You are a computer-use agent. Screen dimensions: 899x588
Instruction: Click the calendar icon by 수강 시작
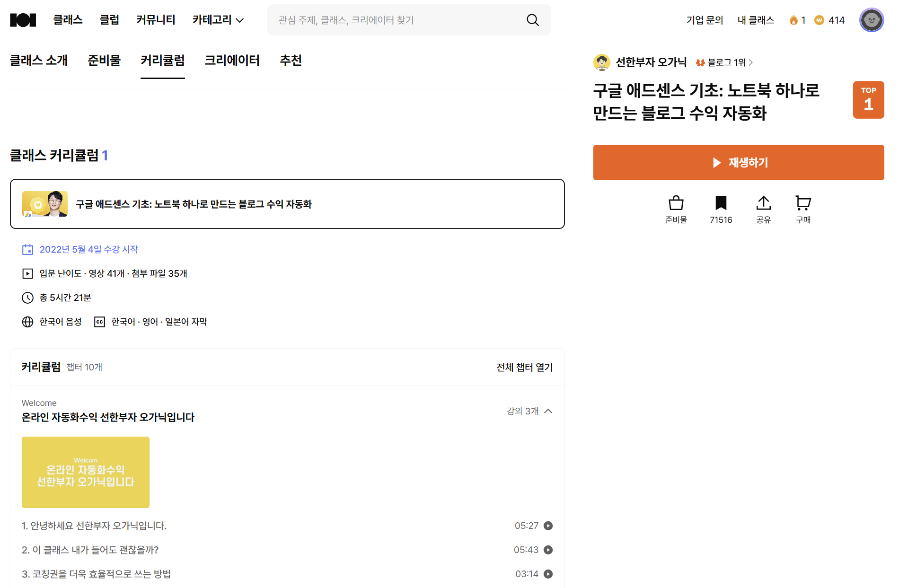tap(27, 249)
